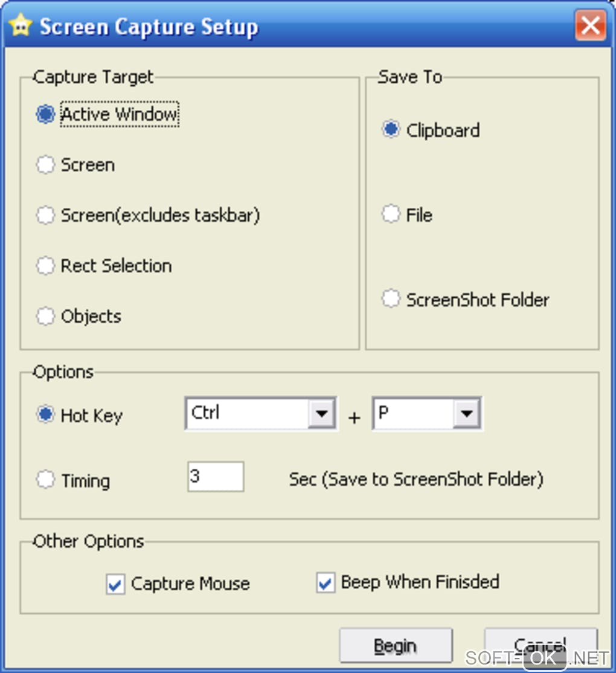Close the Screen Capture Setup dialog
This screenshot has width=616, height=673.
(x=590, y=26)
